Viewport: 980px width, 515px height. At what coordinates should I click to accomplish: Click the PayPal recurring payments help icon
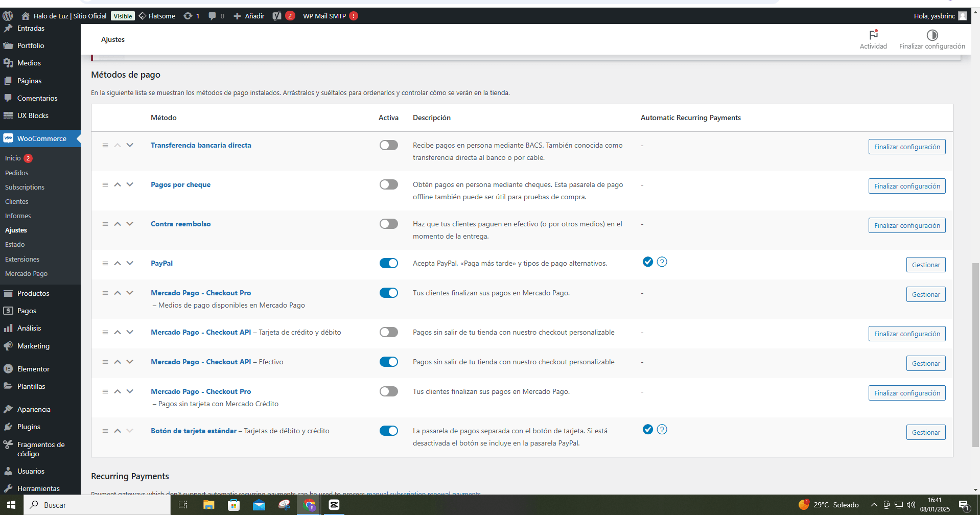pyautogui.click(x=662, y=262)
